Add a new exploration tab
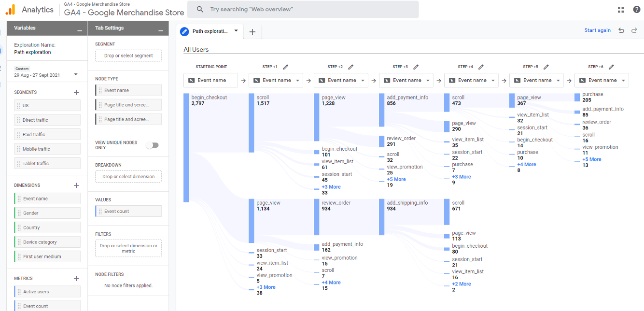The height and width of the screenshot is (311, 644). click(x=252, y=32)
